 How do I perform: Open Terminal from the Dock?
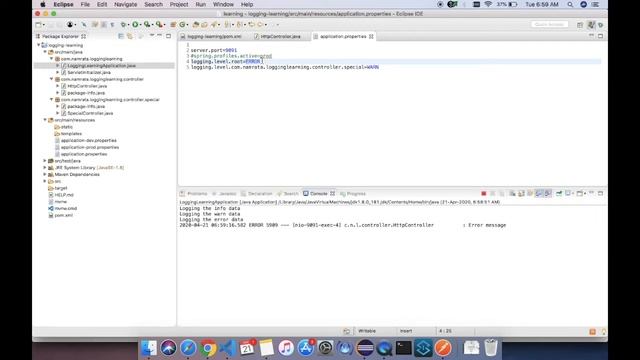[404, 348]
